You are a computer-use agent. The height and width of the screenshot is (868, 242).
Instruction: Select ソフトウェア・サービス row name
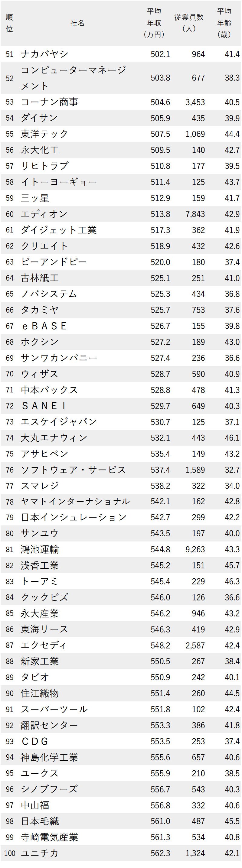tap(73, 470)
